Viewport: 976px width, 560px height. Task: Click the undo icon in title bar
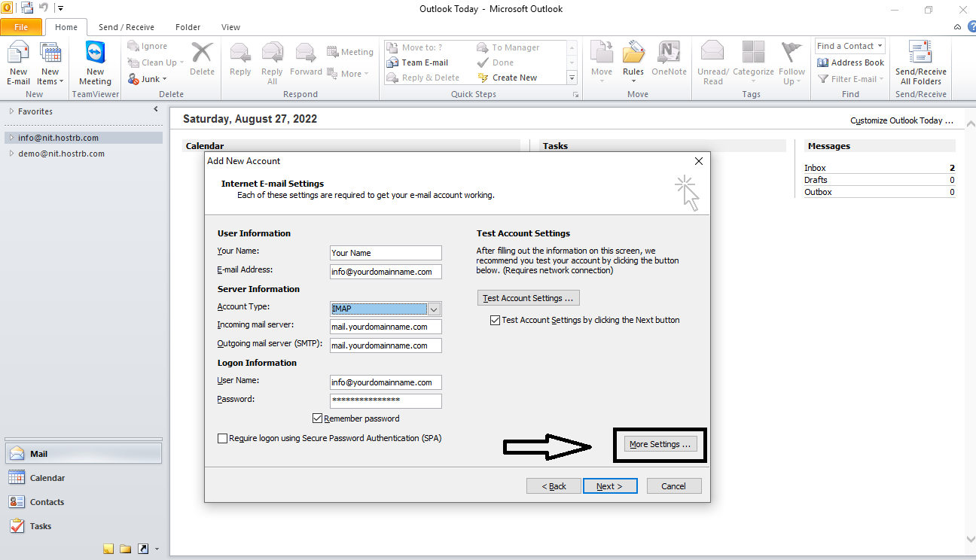click(x=44, y=8)
